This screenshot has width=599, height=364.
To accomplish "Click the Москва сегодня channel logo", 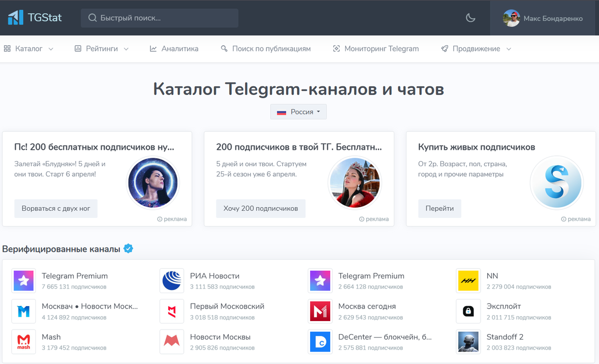I will pyautogui.click(x=320, y=311).
